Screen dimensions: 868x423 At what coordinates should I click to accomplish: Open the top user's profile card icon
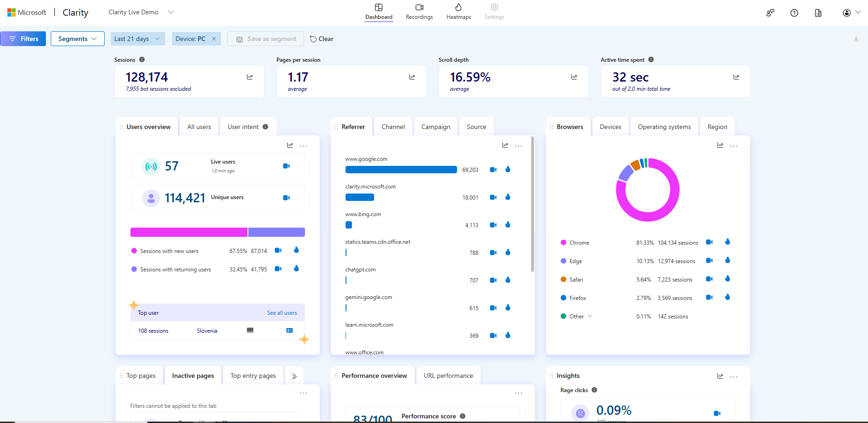pos(289,330)
